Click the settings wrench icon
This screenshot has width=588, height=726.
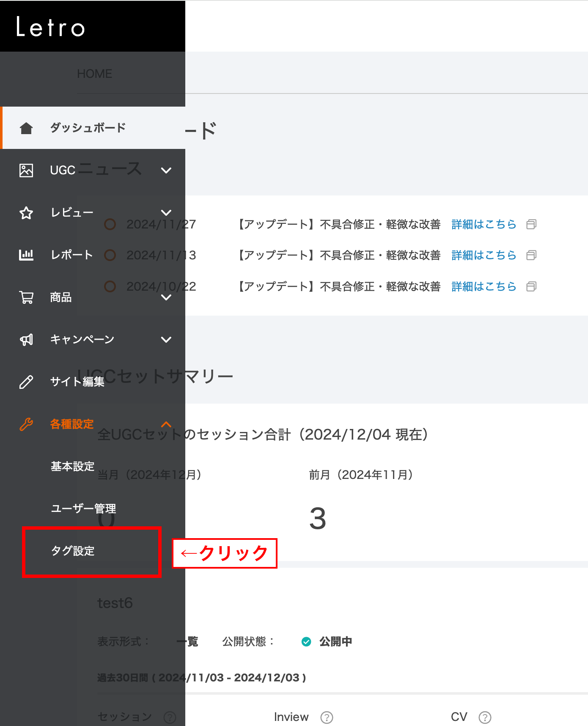coord(26,424)
